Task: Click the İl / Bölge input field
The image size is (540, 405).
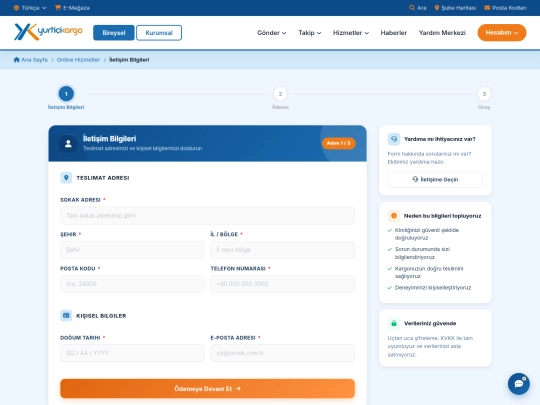Action: [282, 250]
